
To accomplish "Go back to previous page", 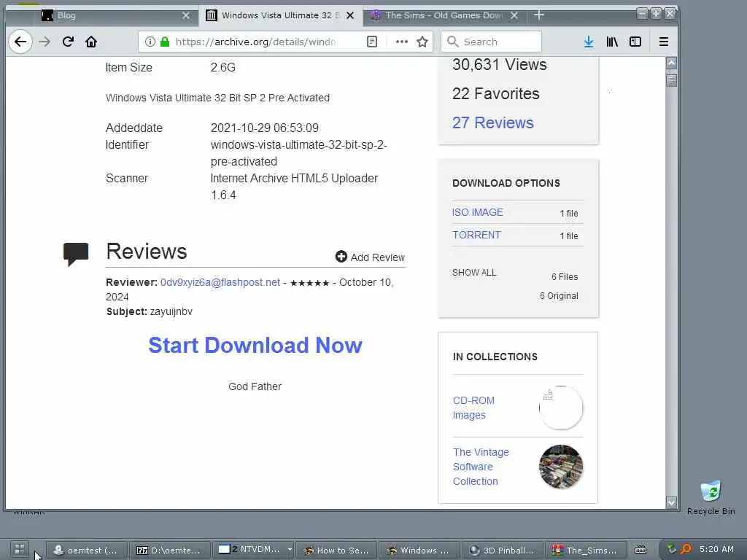I will [20, 42].
